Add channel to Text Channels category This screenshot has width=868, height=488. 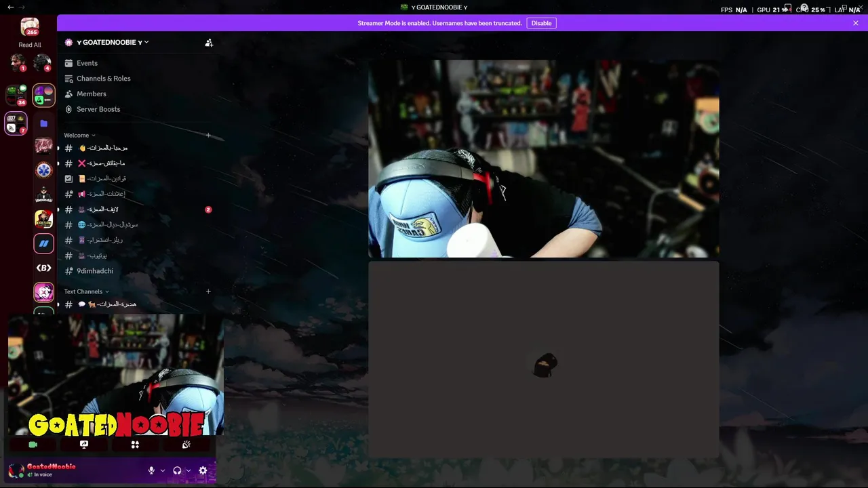208,291
